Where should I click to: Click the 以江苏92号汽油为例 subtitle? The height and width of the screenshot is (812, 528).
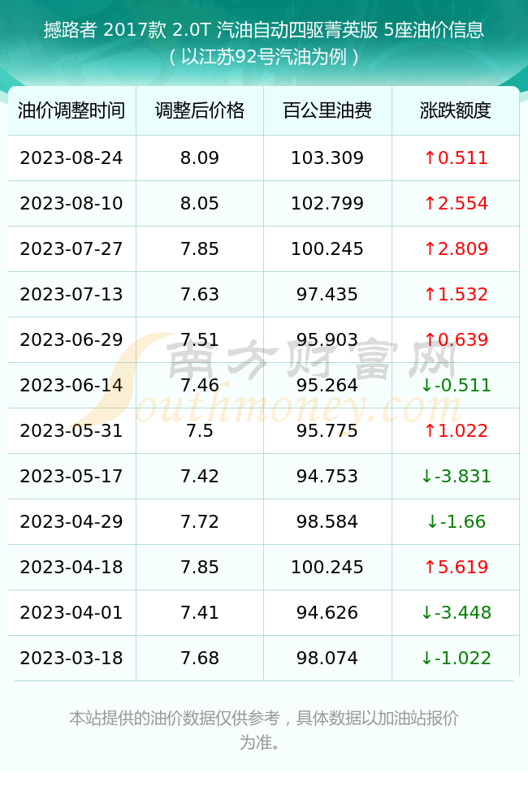[264, 57]
